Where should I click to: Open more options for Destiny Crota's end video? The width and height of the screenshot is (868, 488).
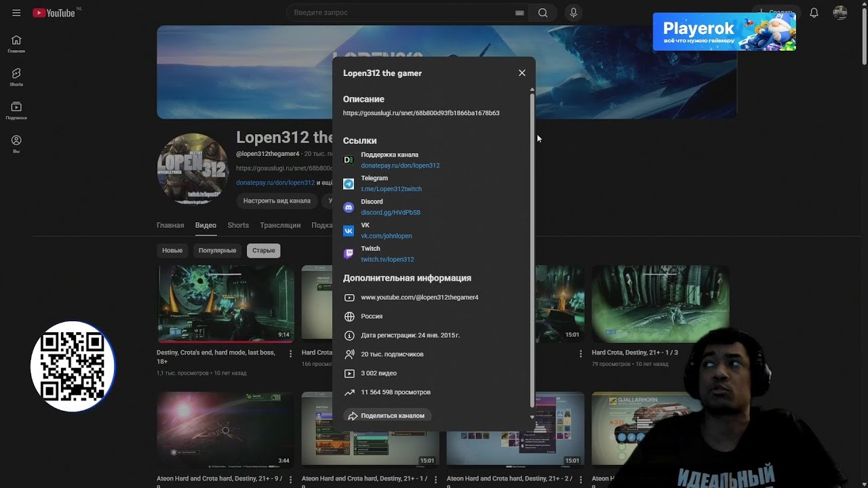click(x=291, y=354)
